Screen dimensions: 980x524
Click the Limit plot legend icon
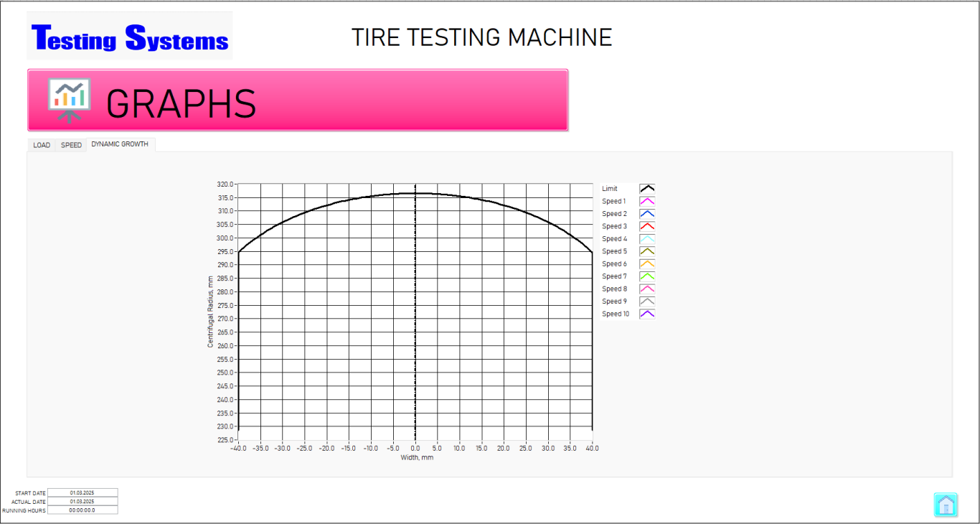pos(646,189)
